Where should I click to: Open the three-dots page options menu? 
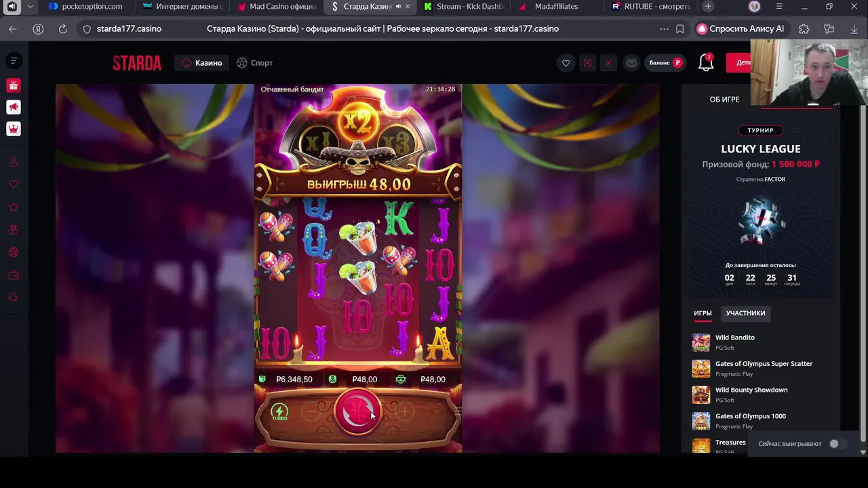click(664, 29)
